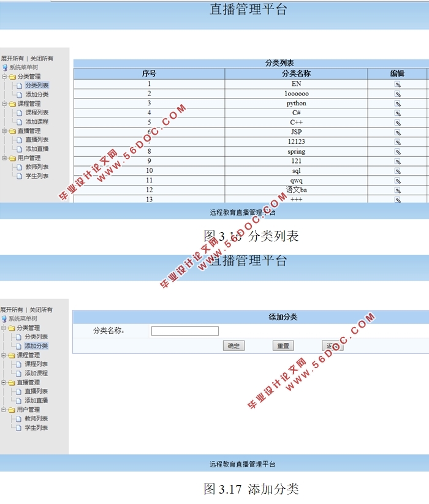
Task: Collapse 用户管理 folder on the 添加分类 page
Action: click(x=4, y=410)
